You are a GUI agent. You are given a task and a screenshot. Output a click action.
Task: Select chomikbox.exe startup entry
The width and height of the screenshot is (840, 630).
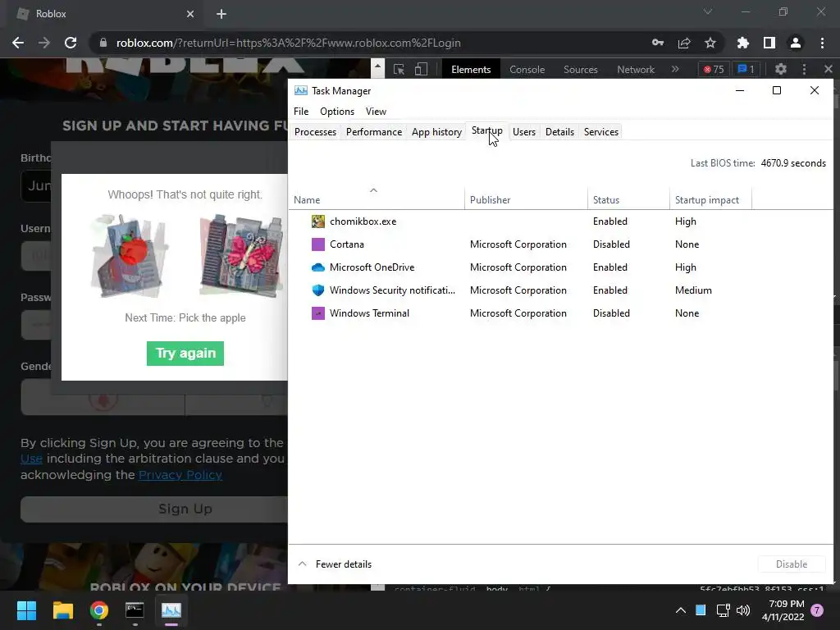tap(560, 221)
